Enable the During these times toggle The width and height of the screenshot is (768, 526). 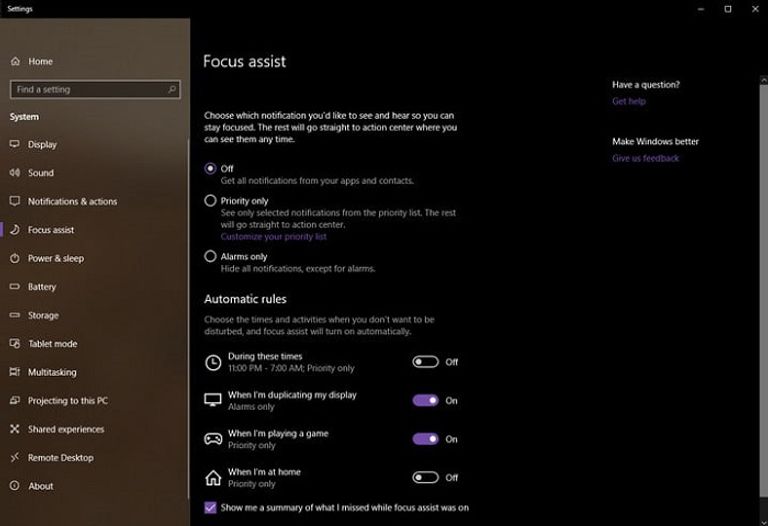[425, 362]
